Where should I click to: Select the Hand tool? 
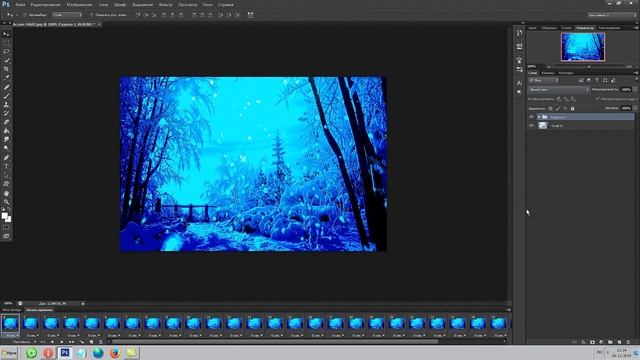click(x=6, y=193)
